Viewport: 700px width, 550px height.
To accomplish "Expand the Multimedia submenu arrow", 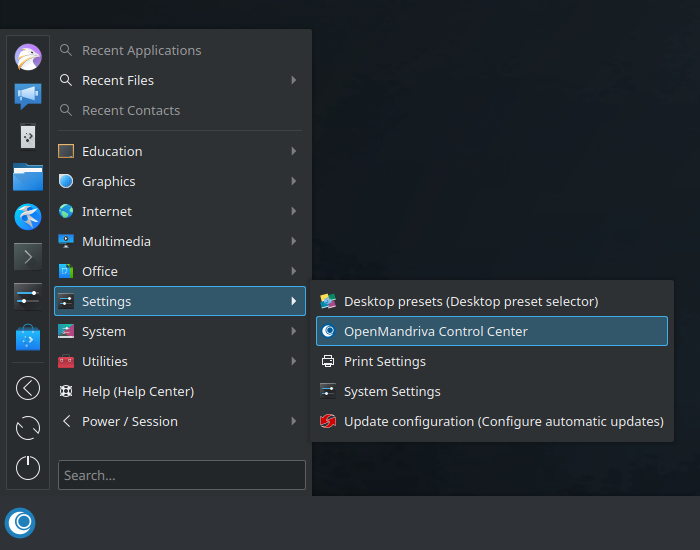I will coord(293,241).
